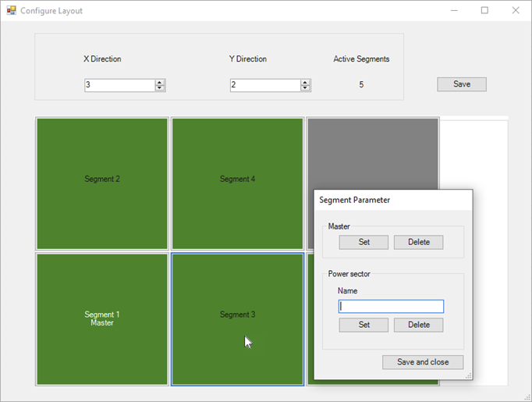This screenshot has width=532, height=402.
Task: Close the Configure Layout window
Action: 516,10
